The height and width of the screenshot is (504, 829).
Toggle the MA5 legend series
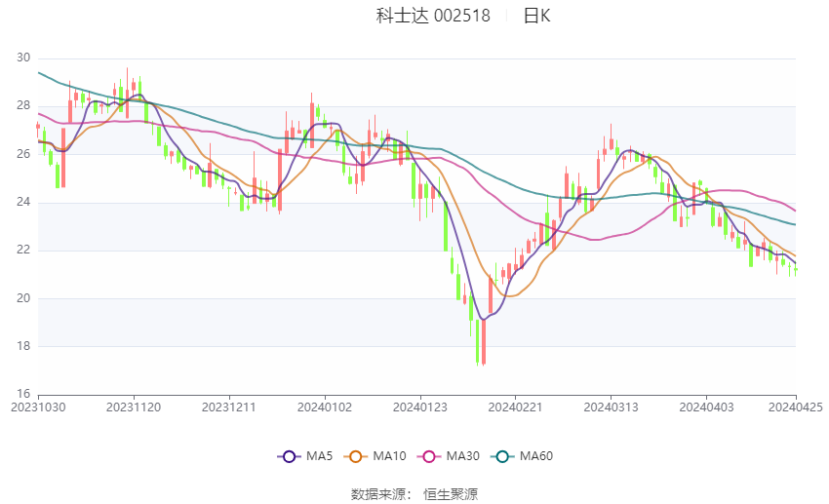305,456
